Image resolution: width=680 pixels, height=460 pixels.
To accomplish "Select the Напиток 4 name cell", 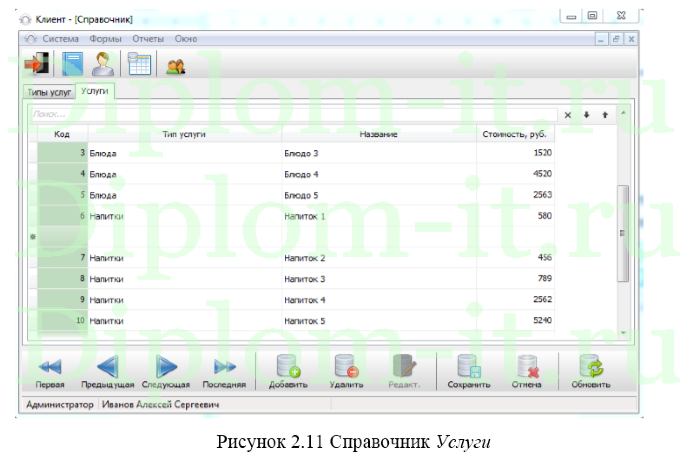I will click(379, 300).
